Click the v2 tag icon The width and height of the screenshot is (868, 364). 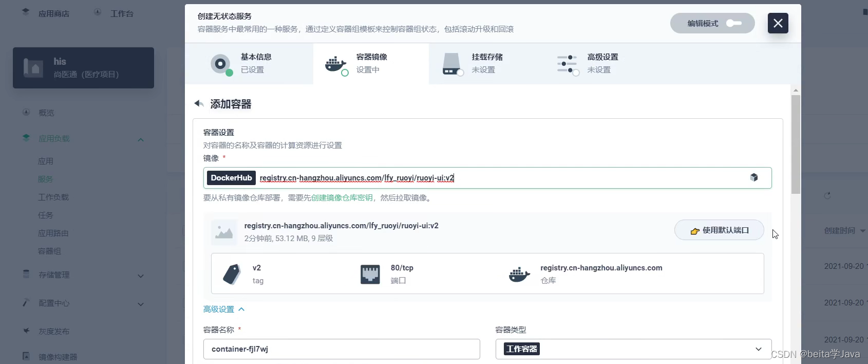(232, 274)
